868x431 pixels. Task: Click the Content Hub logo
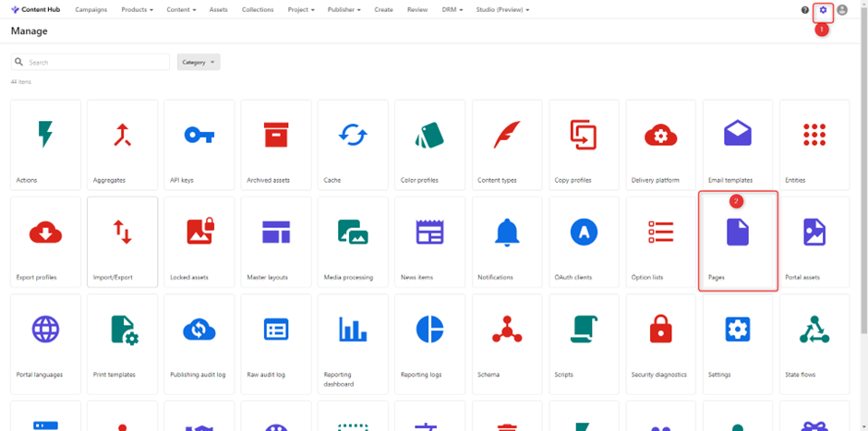[35, 10]
